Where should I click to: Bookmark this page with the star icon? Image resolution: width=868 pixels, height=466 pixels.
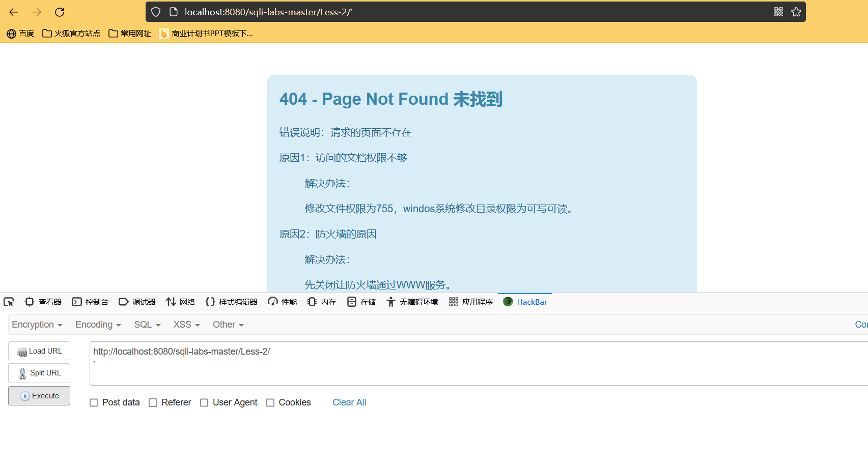pos(796,12)
